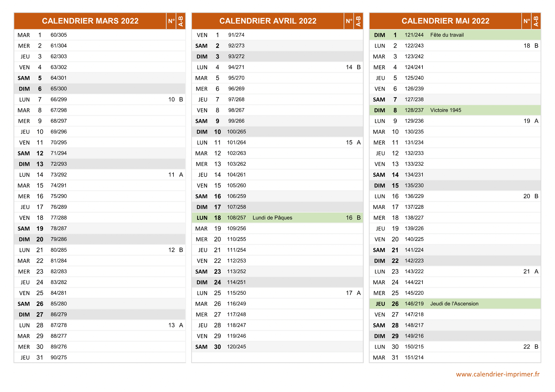Click the day count 127/238
This screenshot has width=555, height=392.
414,99
